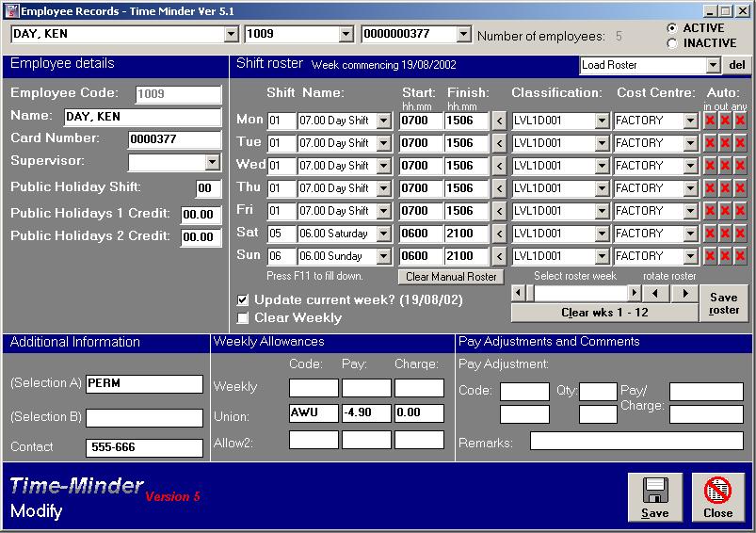Click the Union code field AWU
This screenshot has width=756, height=533.
314,413
